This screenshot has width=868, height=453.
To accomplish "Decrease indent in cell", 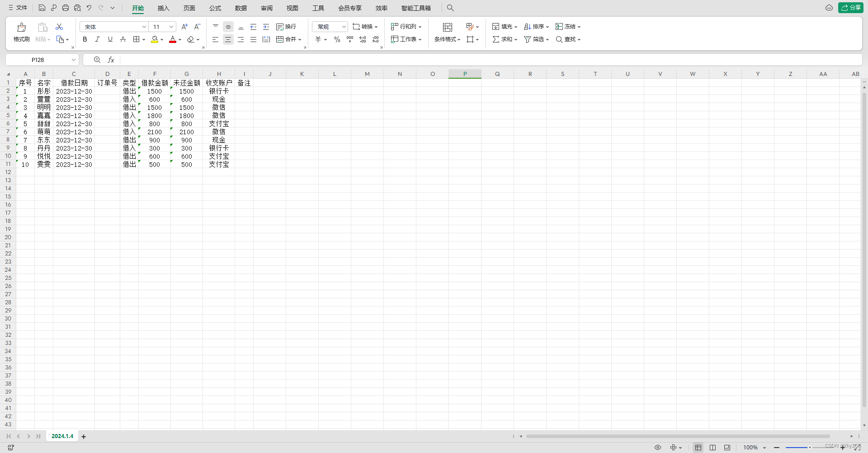I will pyautogui.click(x=254, y=27).
